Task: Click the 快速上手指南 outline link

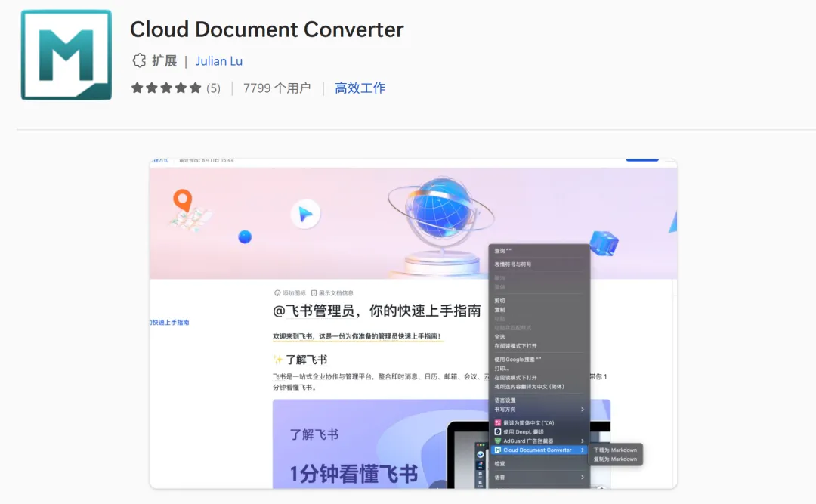Action: (x=170, y=323)
